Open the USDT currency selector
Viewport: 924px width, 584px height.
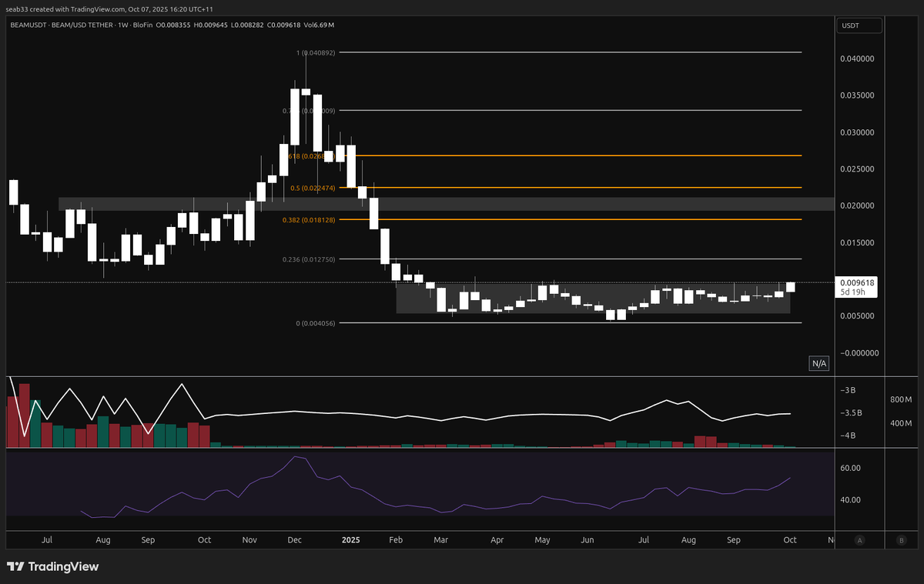(859, 25)
